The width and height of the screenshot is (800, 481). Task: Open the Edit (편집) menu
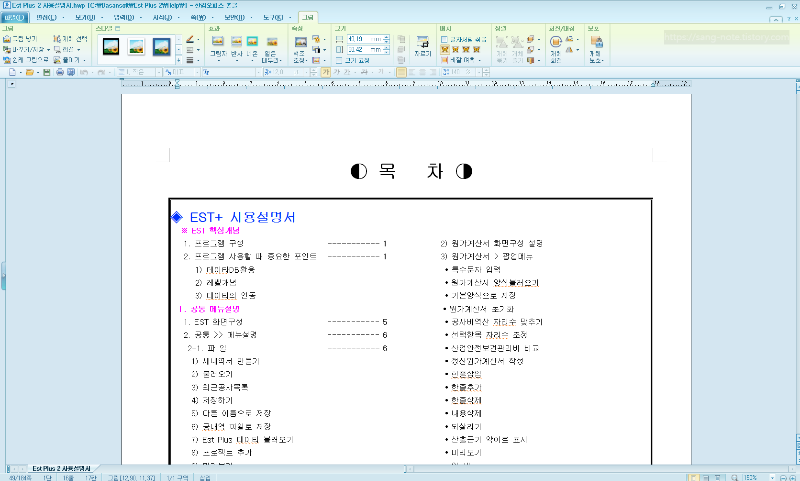[46, 17]
